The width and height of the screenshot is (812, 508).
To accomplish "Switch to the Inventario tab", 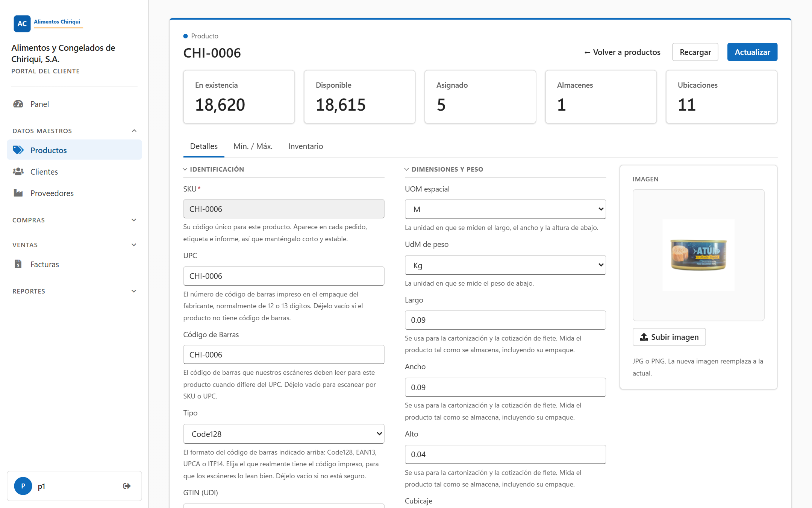I will tap(306, 146).
